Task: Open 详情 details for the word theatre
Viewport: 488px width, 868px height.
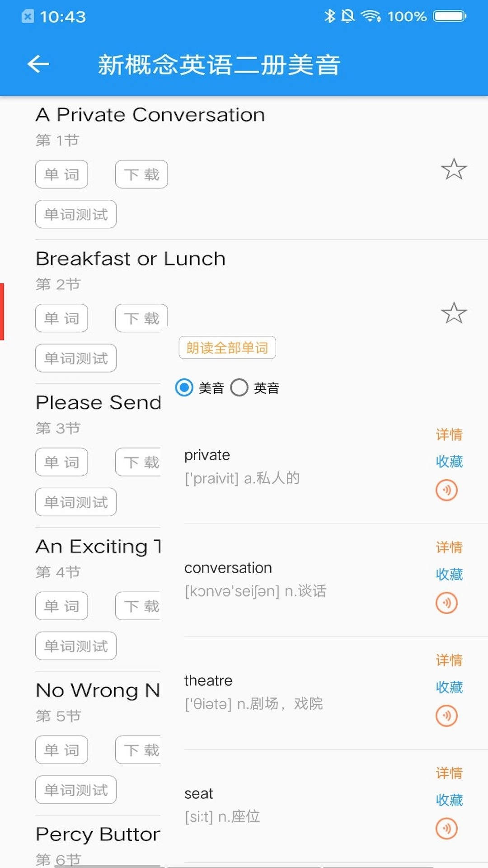Action: 449,660
